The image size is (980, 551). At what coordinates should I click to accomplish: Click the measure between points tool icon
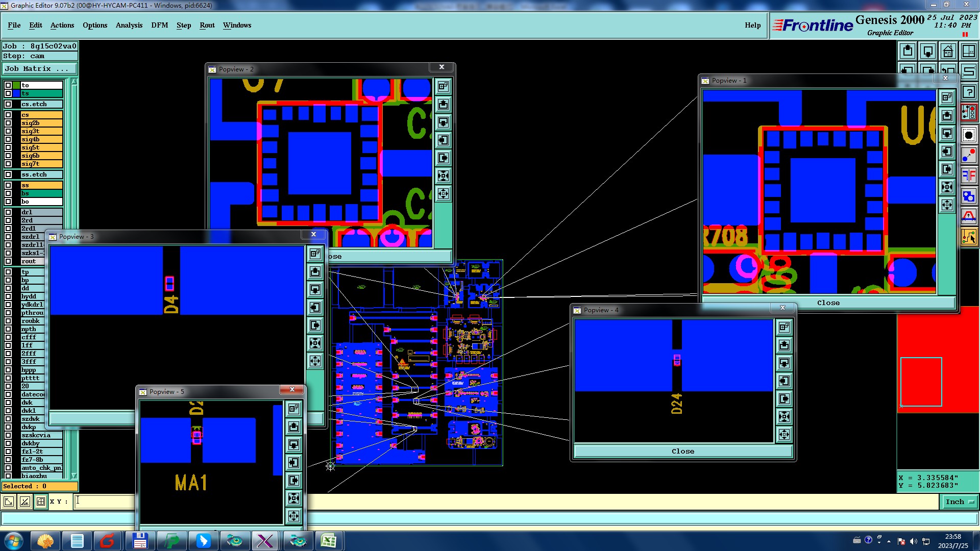tap(968, 156)
